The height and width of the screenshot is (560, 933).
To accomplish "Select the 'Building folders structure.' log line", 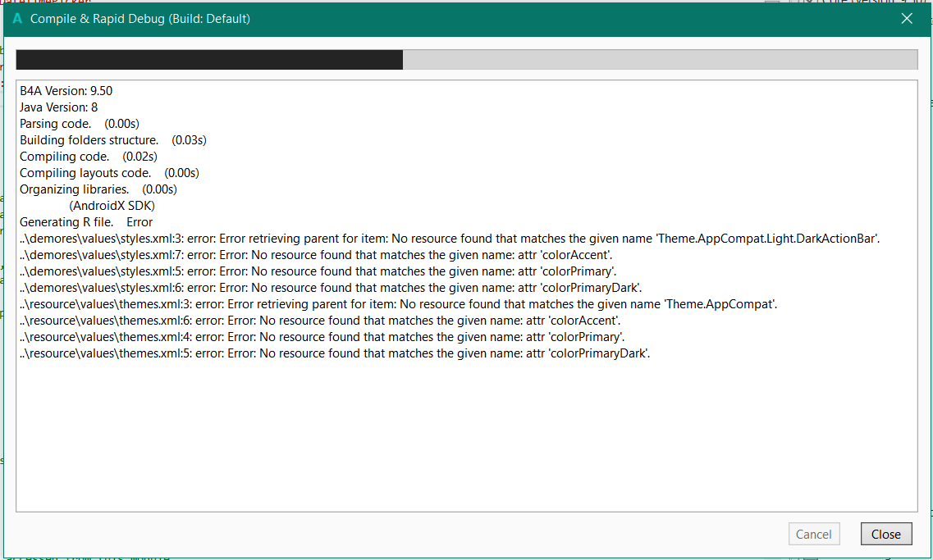I will (113, 140).
